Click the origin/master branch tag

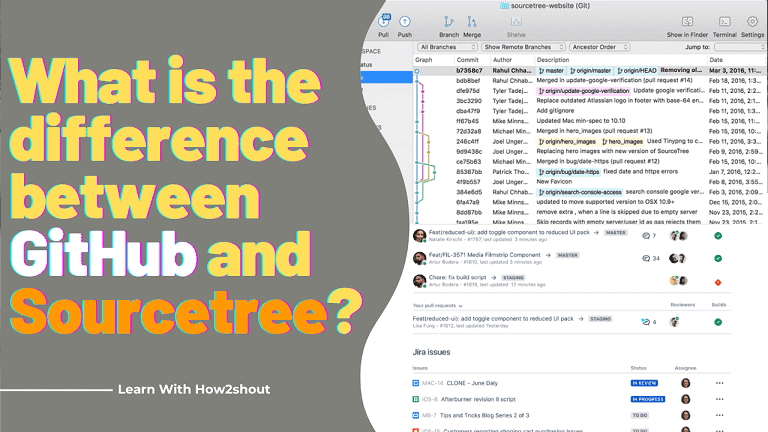591,71
